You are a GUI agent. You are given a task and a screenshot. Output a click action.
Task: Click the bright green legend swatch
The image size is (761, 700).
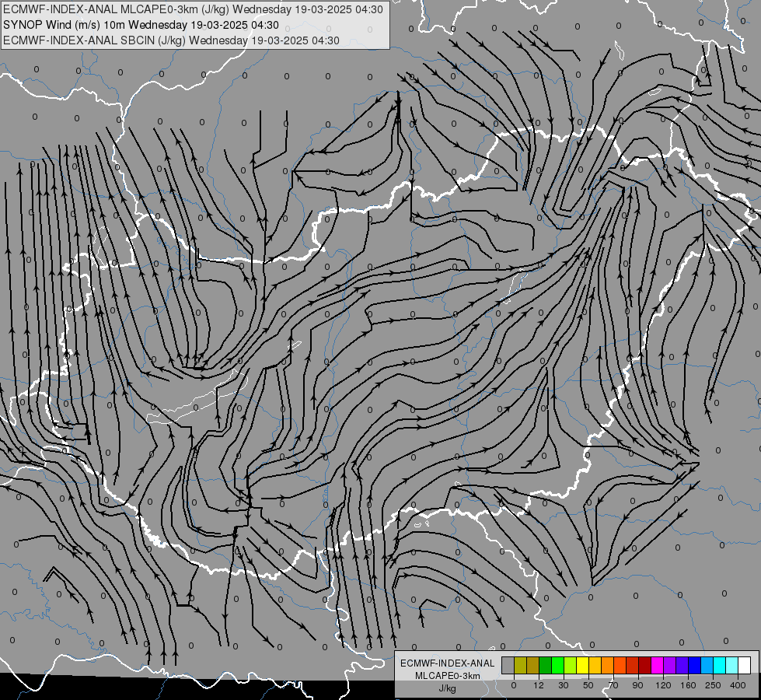tap(558, 665)
